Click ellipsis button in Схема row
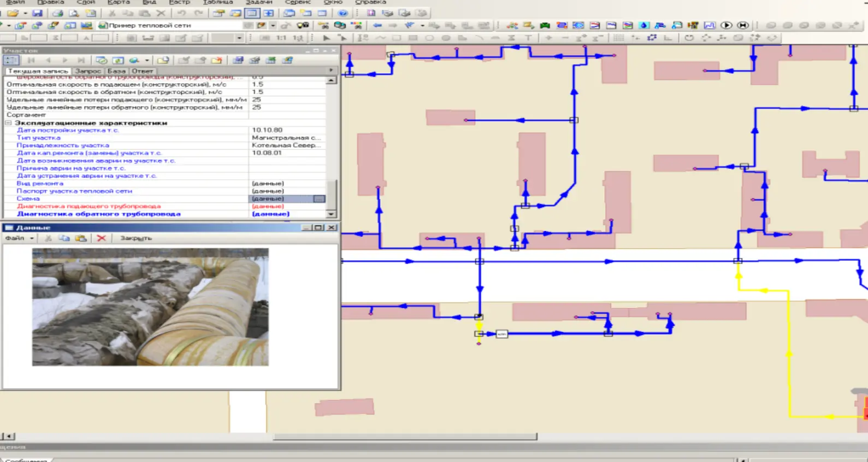868x462 pixels. 319,199
